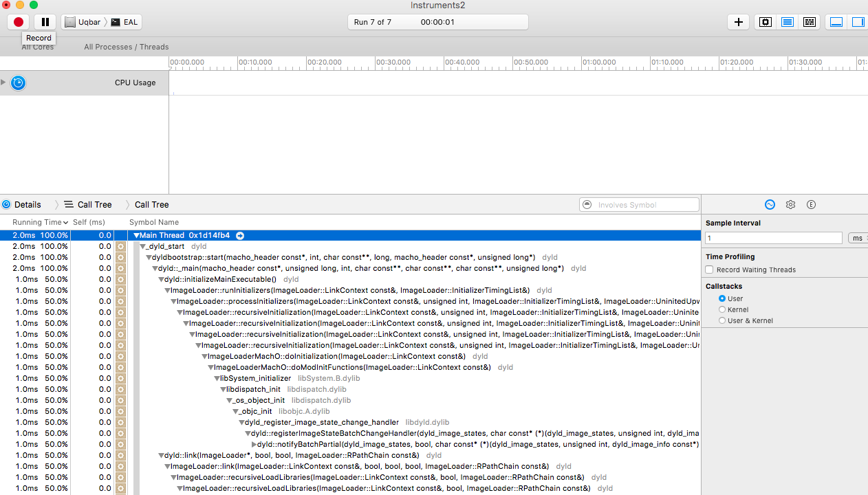Image resolution: width=868 pixels, height=495 pixels.
Task: Choose the EAL target process
Action: [124, 22]
